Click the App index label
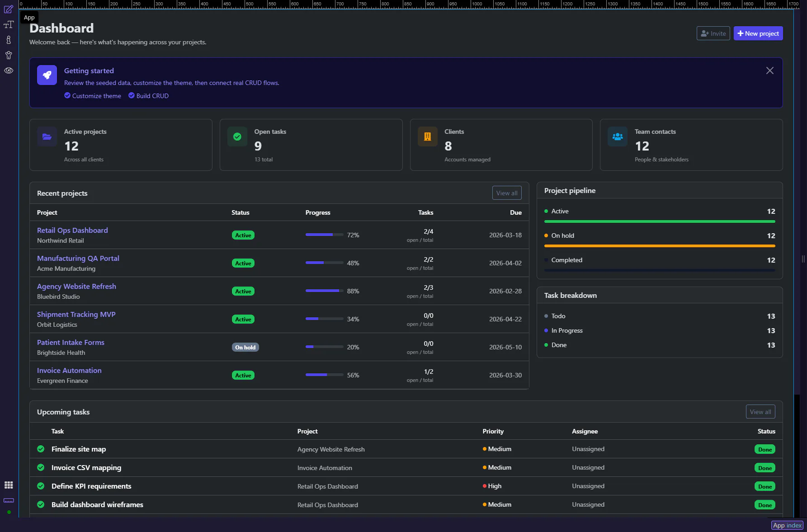This screenshot has width=807, height=532. tap(787, 525)
